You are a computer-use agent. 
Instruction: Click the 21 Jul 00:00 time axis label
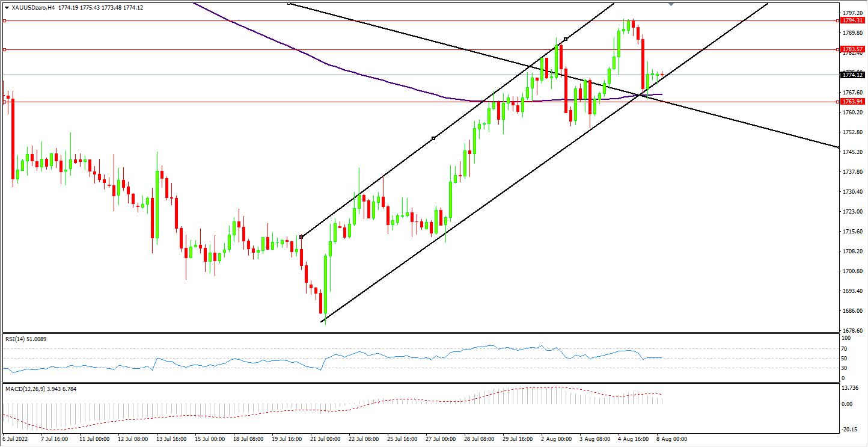[x=325, y=439]
